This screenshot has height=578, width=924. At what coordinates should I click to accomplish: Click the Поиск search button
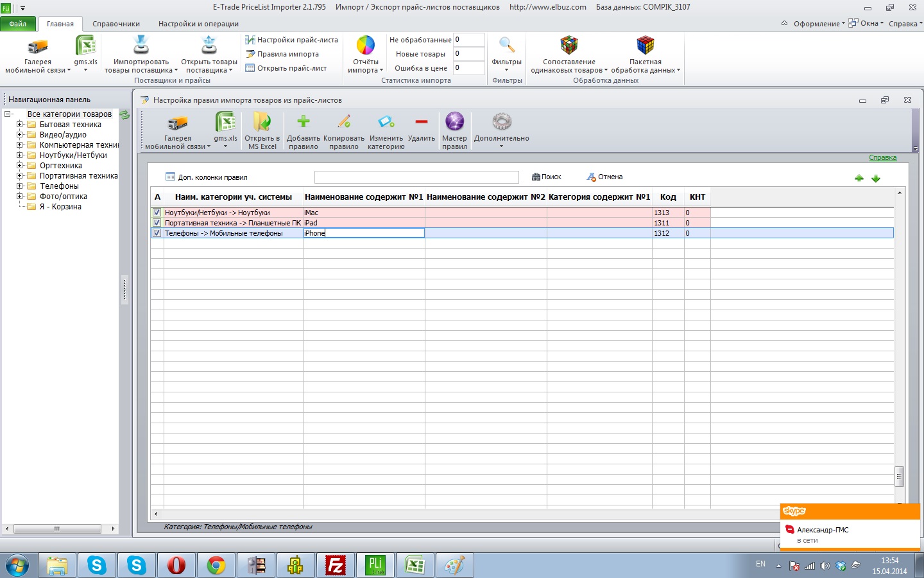click(547, 177)
